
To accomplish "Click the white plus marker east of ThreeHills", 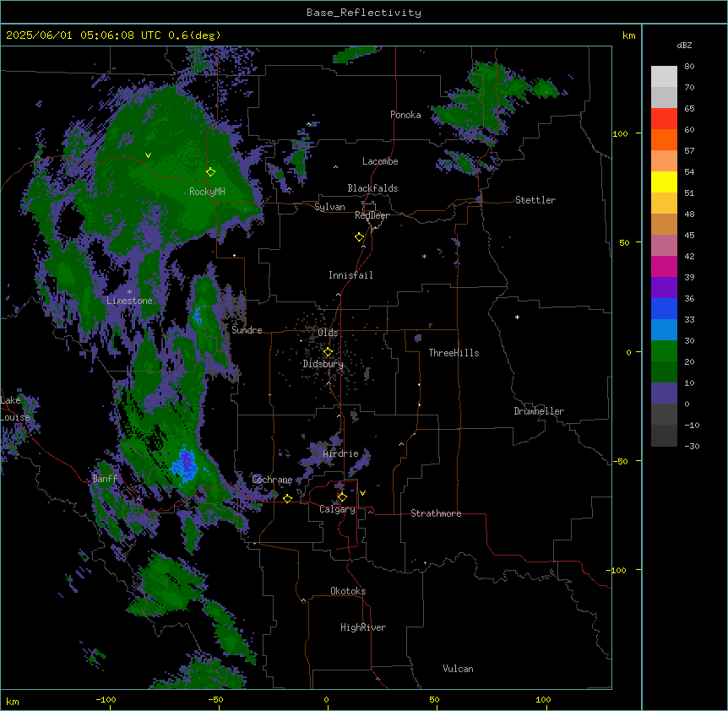I will 517,317.
